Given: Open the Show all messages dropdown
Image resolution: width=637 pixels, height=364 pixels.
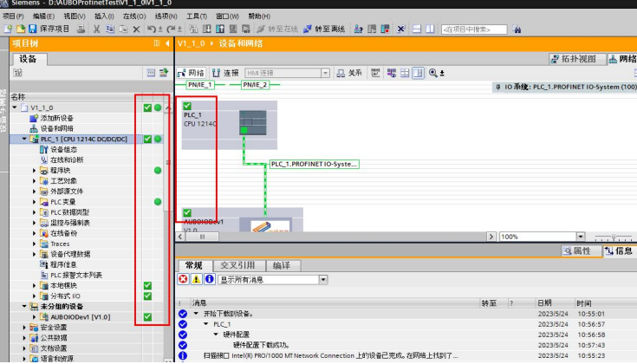Looking at the screenshot, I should point(323,279).
